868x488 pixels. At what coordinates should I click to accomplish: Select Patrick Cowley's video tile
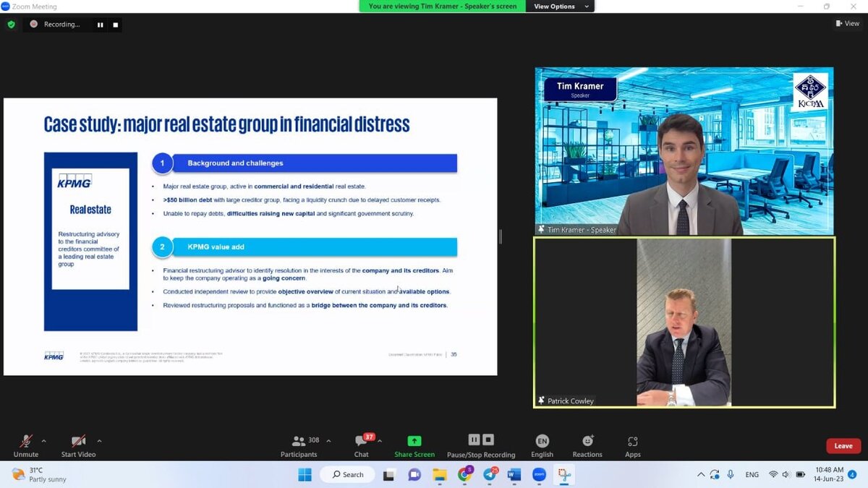(x=684, y=322)
